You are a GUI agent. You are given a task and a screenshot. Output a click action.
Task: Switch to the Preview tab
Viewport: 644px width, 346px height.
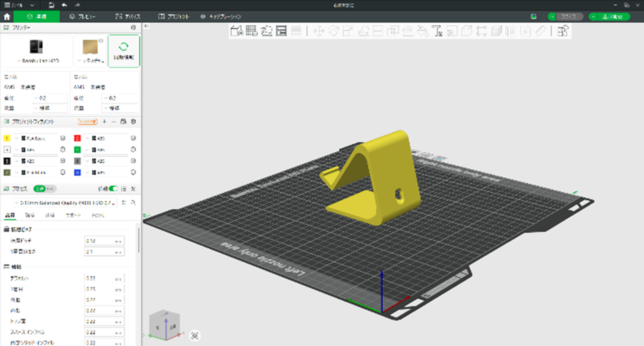82,17
